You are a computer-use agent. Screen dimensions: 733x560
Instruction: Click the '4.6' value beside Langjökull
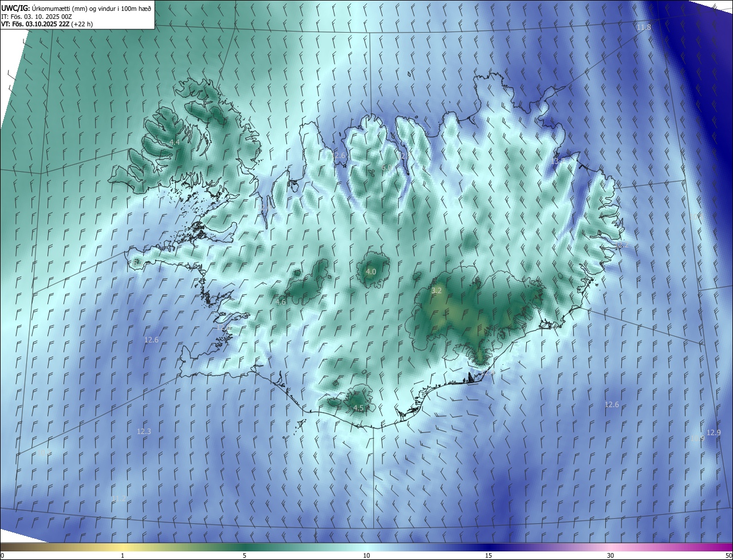tap(280, 302)
